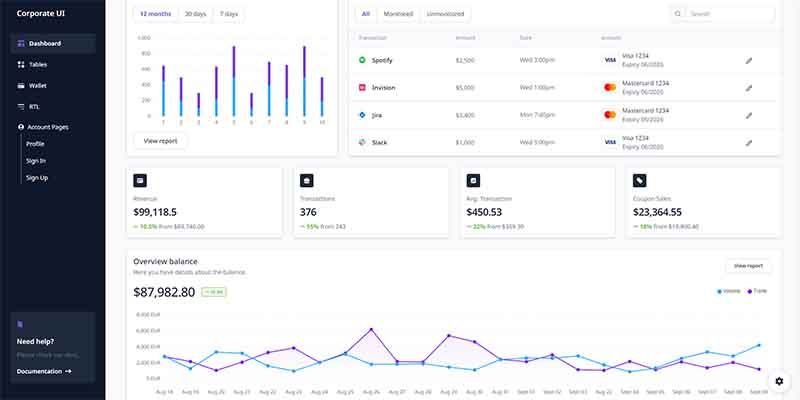Click the Corporate UI brand title
Image resolution: width=800 pixels, height=400 pixels.
(41, 13)
